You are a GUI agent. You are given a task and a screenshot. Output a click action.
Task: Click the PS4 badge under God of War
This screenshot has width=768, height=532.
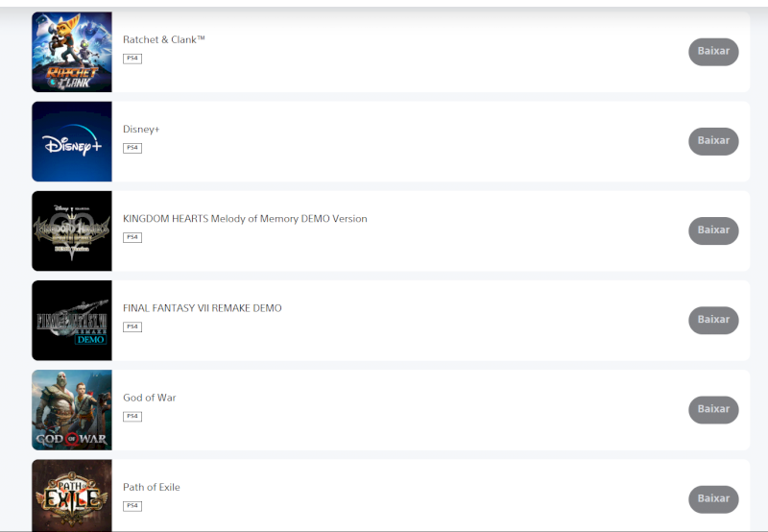click(x=132, y=417)
